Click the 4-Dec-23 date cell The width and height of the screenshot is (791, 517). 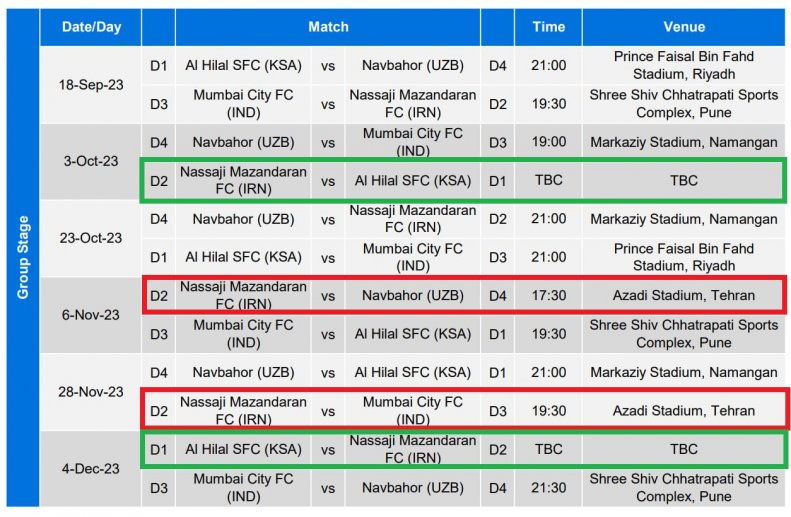coord(91,469)
